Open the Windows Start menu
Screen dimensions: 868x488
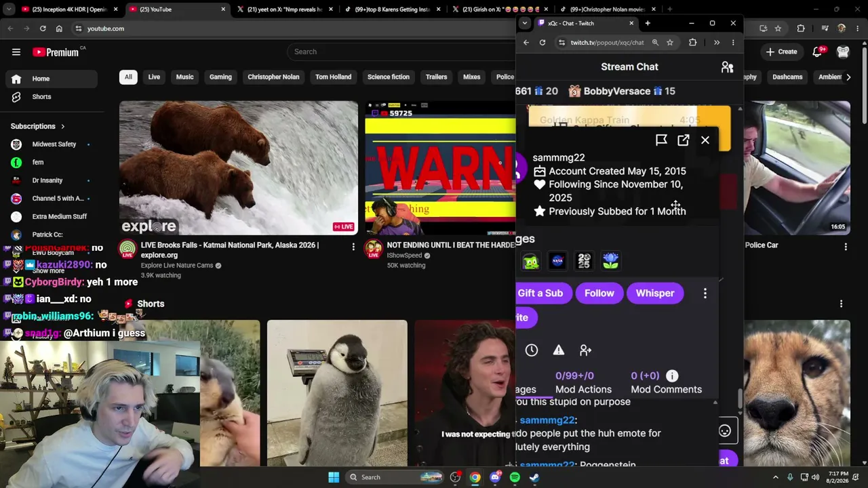tap(334, 478)
